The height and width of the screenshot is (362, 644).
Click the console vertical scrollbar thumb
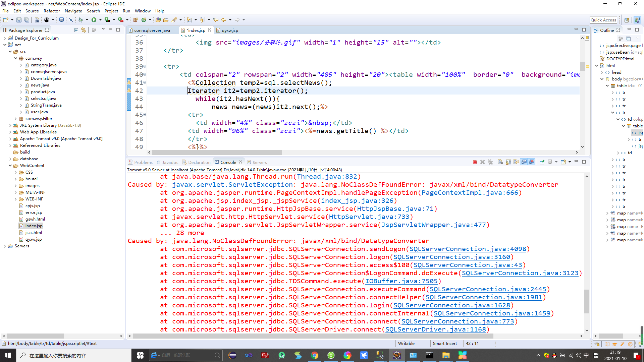pyautogui.click(x=587, y=301)
